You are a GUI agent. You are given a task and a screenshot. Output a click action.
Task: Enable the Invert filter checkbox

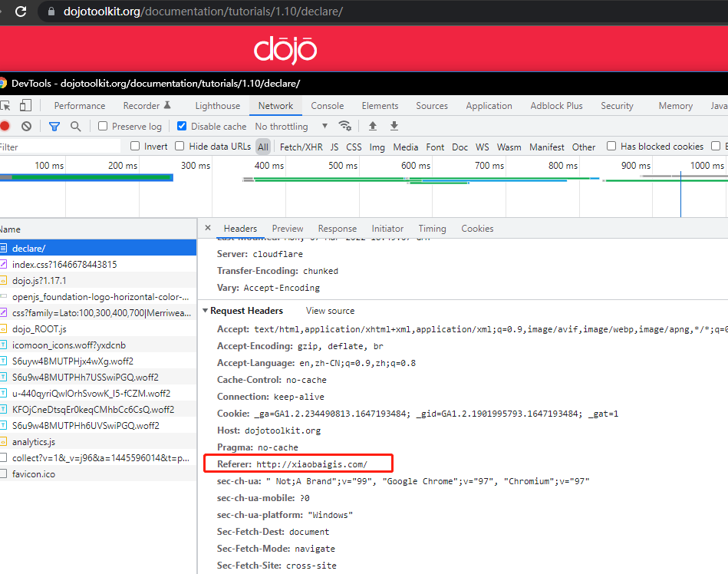coord(135,147)
